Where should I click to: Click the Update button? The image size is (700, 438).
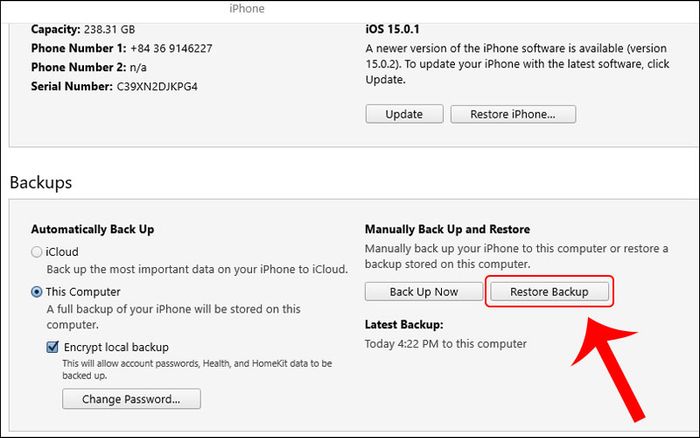[x=404, y=114]
